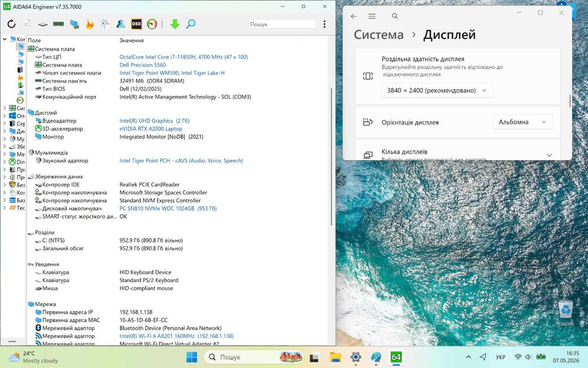Click the RAM module icon in the AIDA64 toolbar
Viewport: 588px width, 368px height.
58,24
